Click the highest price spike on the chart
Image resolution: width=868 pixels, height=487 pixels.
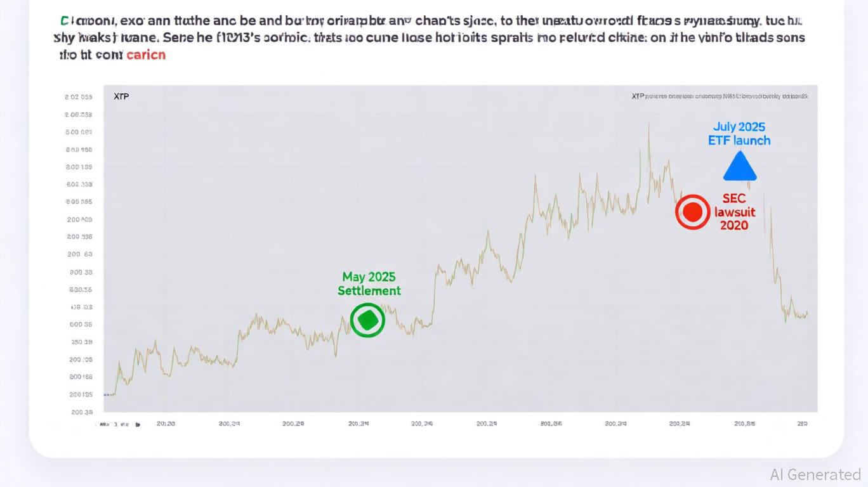[648, 125]
